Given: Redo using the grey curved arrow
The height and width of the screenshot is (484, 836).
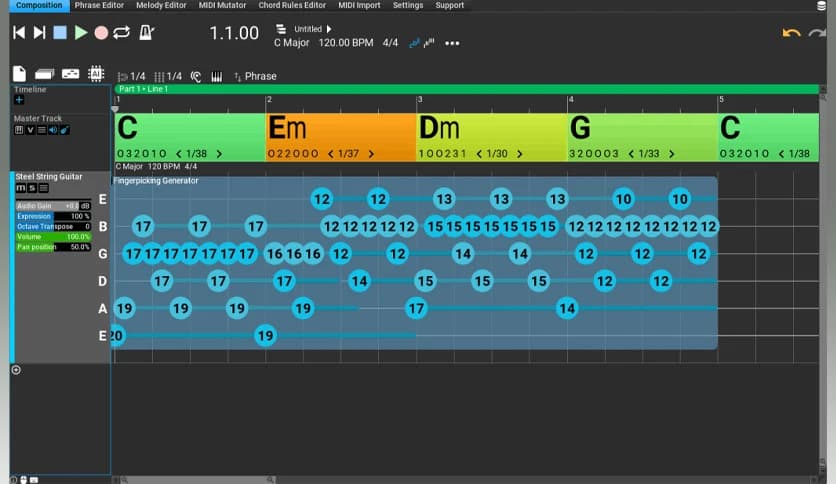Looking at the screenshot, I should pyautogui.click(x=817, y=33).
